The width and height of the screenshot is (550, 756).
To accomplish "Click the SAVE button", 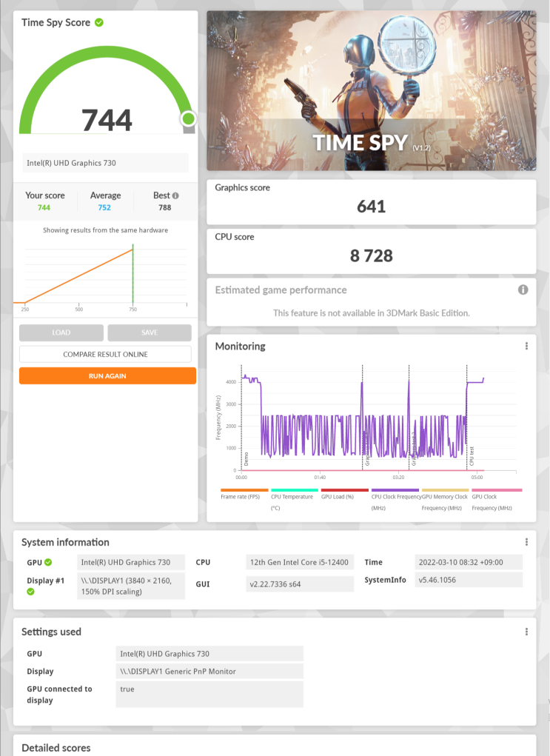I will click(150, 332).
